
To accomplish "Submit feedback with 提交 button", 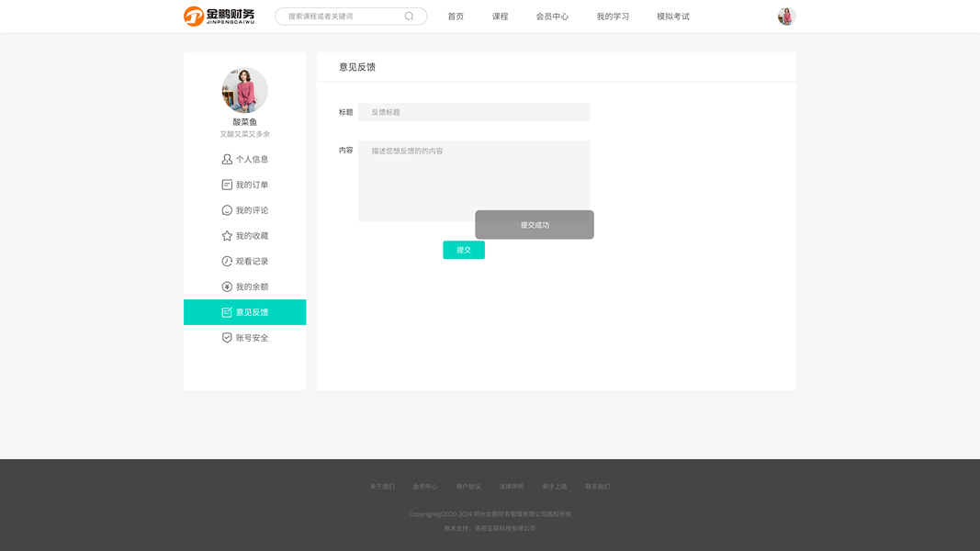I will pyautogui.click(x=464, y=250).
